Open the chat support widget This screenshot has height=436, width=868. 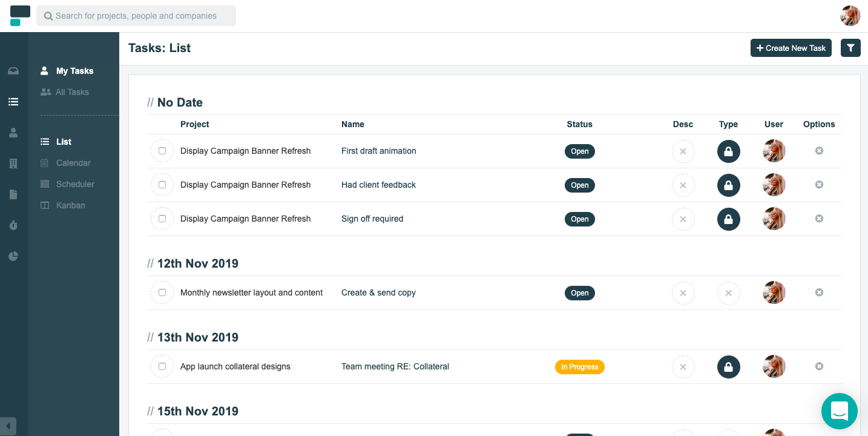(x=840, y=411)
